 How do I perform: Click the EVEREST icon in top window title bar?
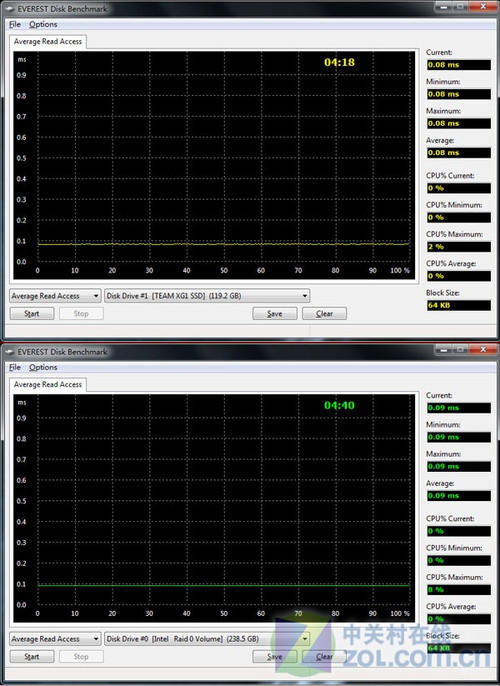click(10, 9)
